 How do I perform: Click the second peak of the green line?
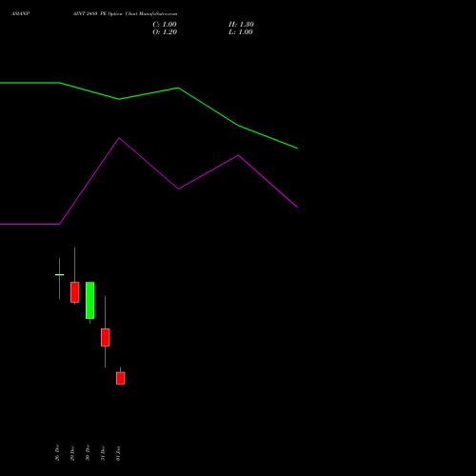[178, 88]
